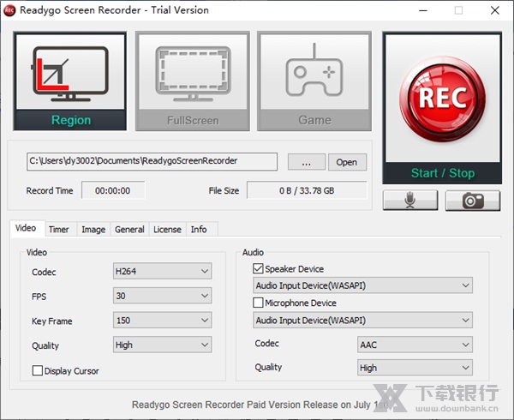The height and width of the screenshot is (420, 514).
Task: Enable Speaker Device checkbox
Action: 258,268
